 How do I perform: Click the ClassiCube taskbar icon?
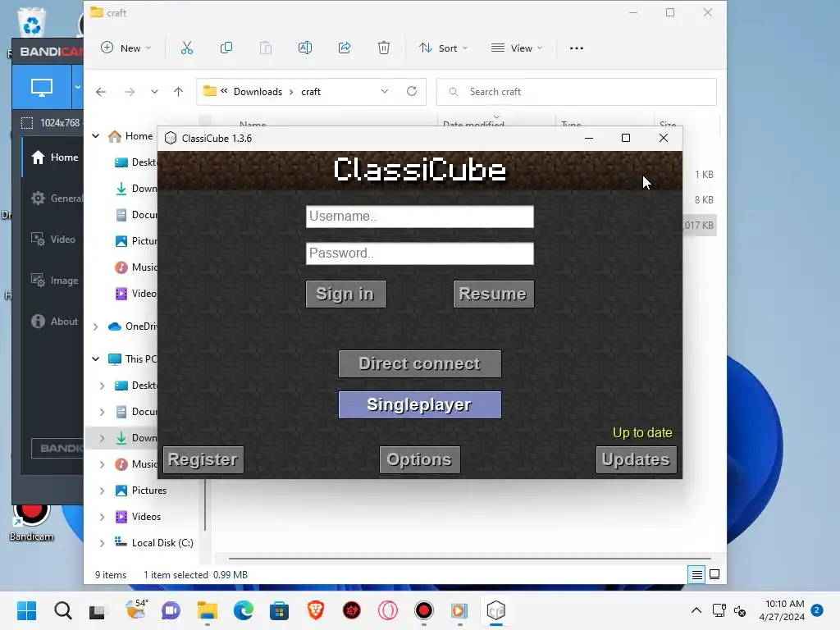pos(496,610)
